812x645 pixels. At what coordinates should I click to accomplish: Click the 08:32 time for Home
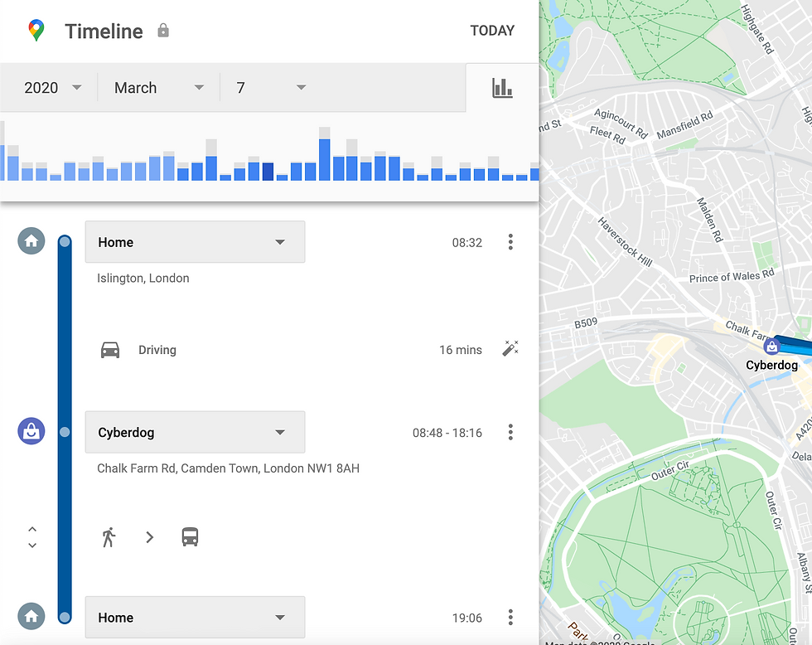point(467,242)
